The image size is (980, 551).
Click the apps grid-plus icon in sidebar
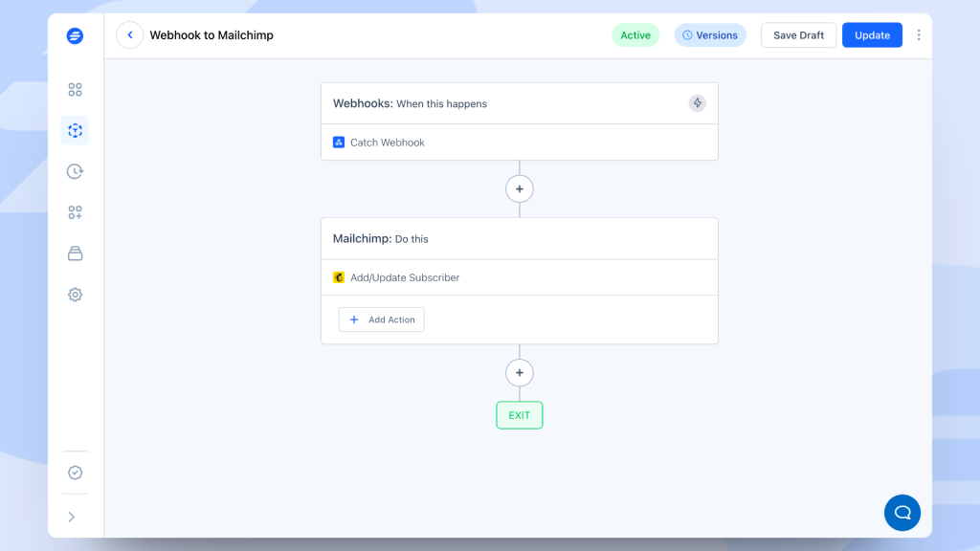75,212
